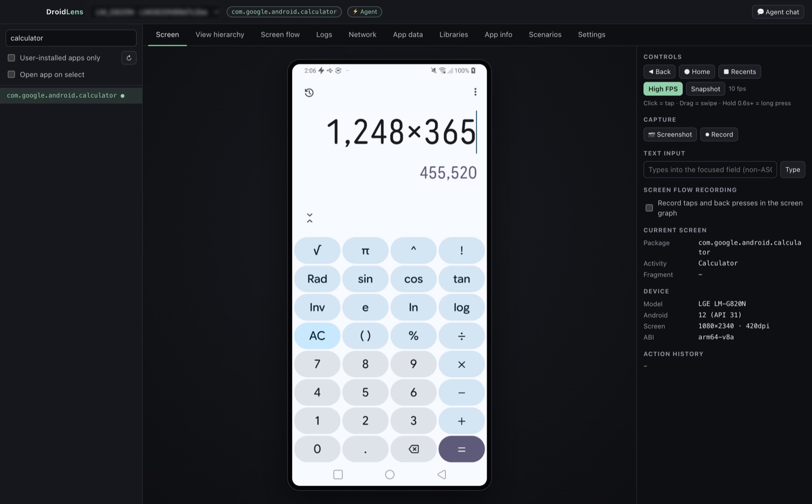The height and width of the screenshot is (504, 812).
Task: Tap the Android recents square nav button
Action: [x=338, y=475]
